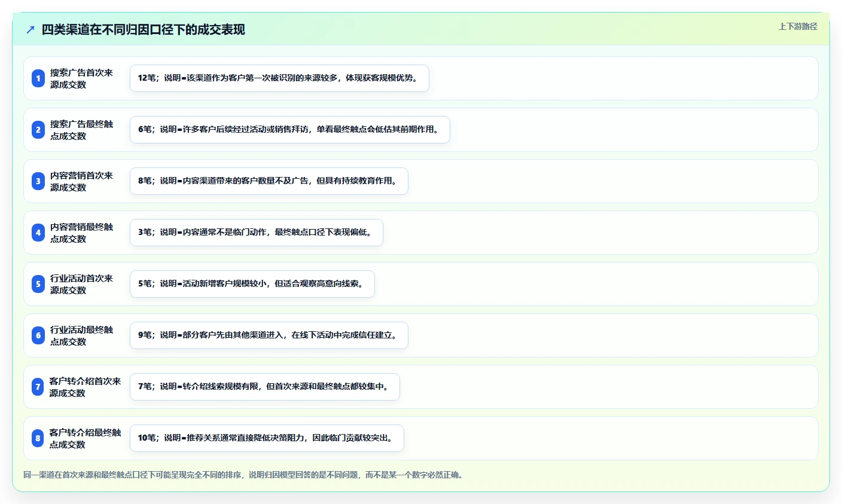Click the value box starting with 9笔
This screenshot has width=842, height=504.
[x=269, y=335]
